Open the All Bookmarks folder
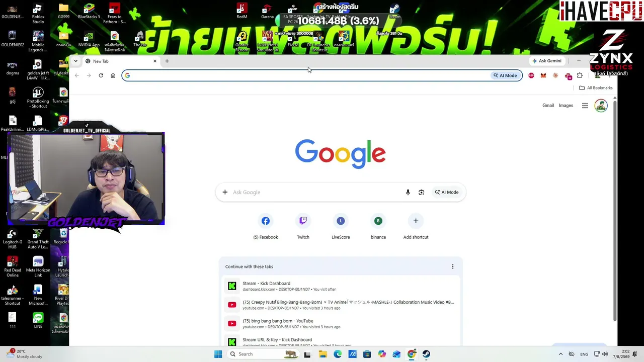This screenshot has height=362, width=644. [596, 87]
